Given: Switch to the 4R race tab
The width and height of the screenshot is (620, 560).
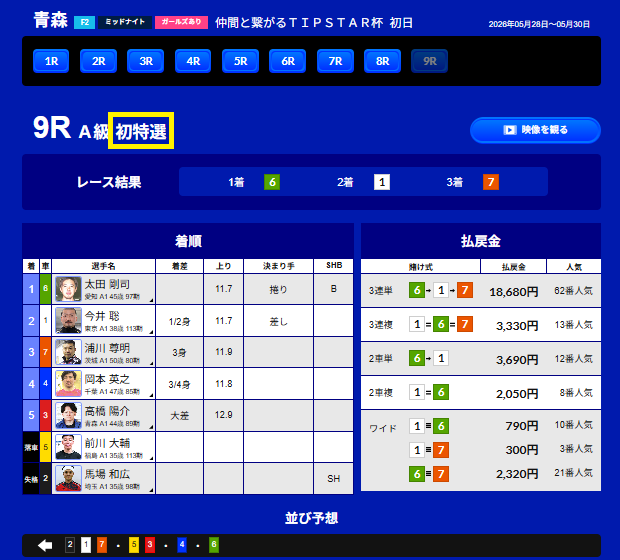Looking at the screenshot, I should [193, 61].
